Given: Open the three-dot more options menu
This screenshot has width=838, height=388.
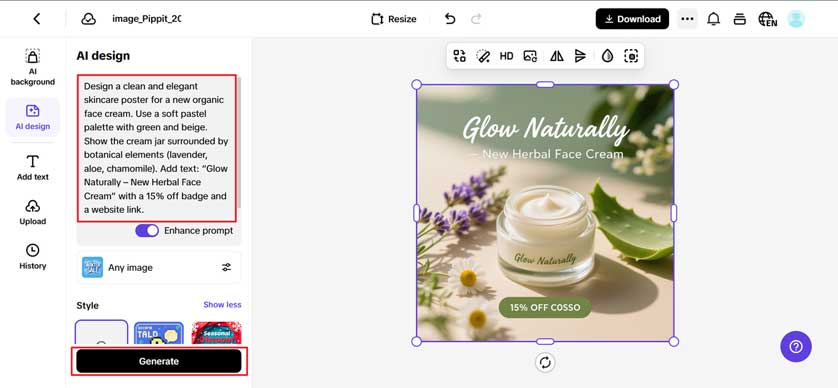Looking at the screenshot, I should point(687,19).
